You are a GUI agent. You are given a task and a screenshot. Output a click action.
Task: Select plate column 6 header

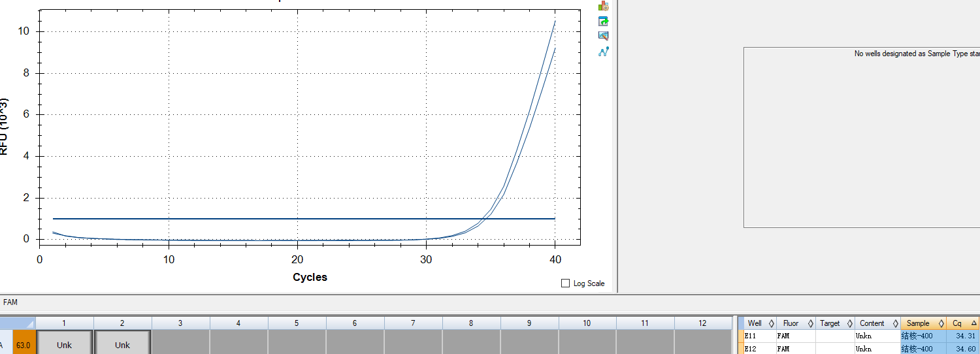pyautogui.click(x=355, y=323)
